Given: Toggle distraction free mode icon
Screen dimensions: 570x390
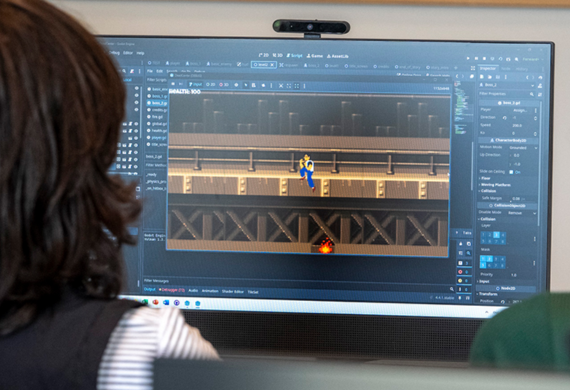Looking at the screenshot, I should point(473,68).
